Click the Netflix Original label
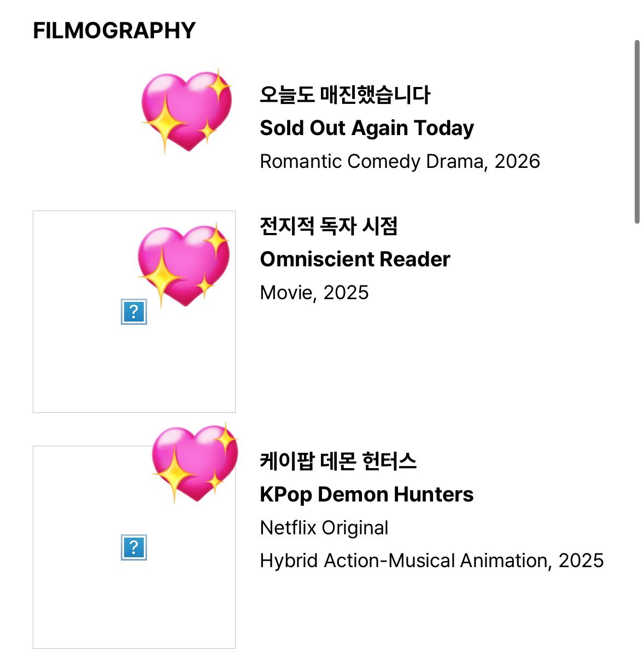Image resolution: width=644 pixels, height=653 pixels. tap(324, 528)
